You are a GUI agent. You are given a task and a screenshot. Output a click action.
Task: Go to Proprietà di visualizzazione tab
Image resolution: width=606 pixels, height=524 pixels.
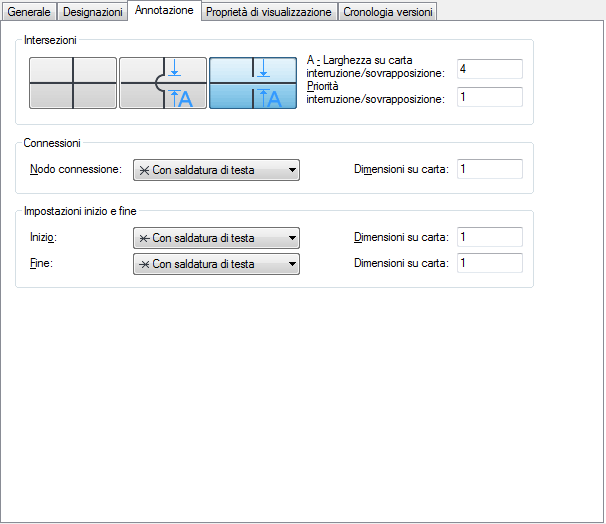[x=268, y=12]
